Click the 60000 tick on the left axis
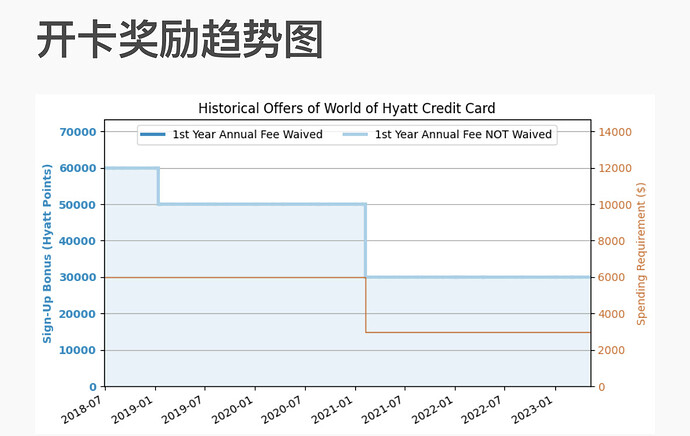The width and height of the screenshot is (690, 436). coord(78,169)
